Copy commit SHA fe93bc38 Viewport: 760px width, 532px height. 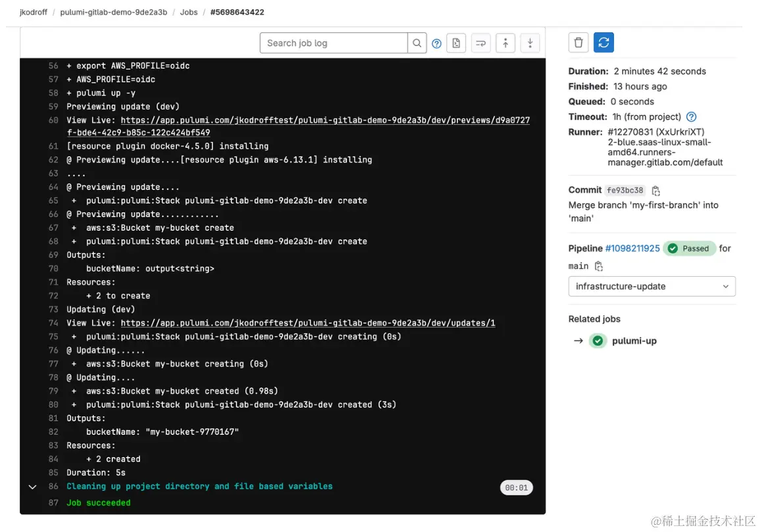(655, 191)
